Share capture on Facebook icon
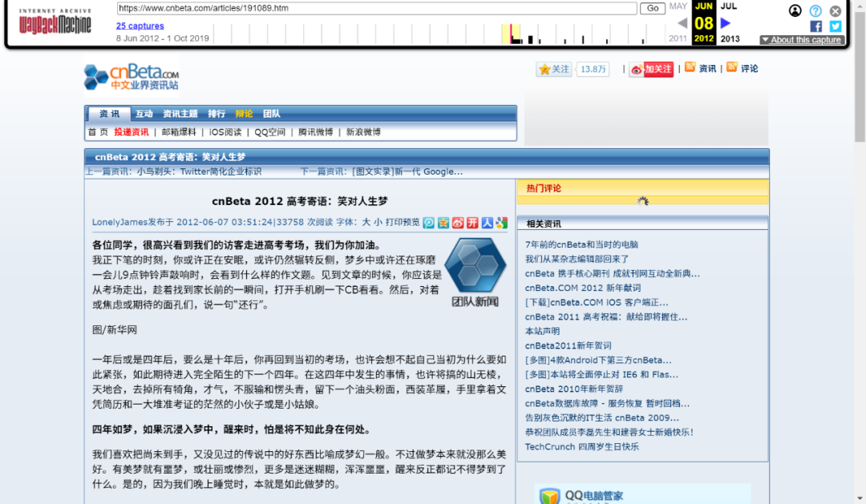 coord(815,26)
